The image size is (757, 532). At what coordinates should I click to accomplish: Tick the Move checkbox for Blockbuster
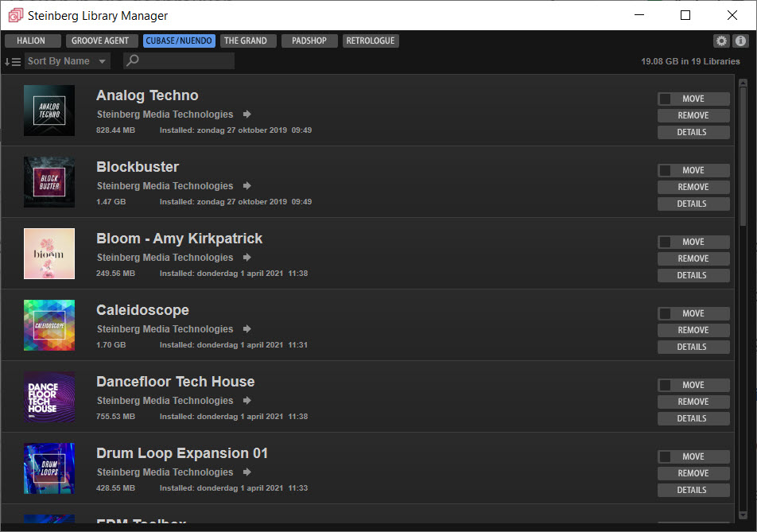point(666,170)
